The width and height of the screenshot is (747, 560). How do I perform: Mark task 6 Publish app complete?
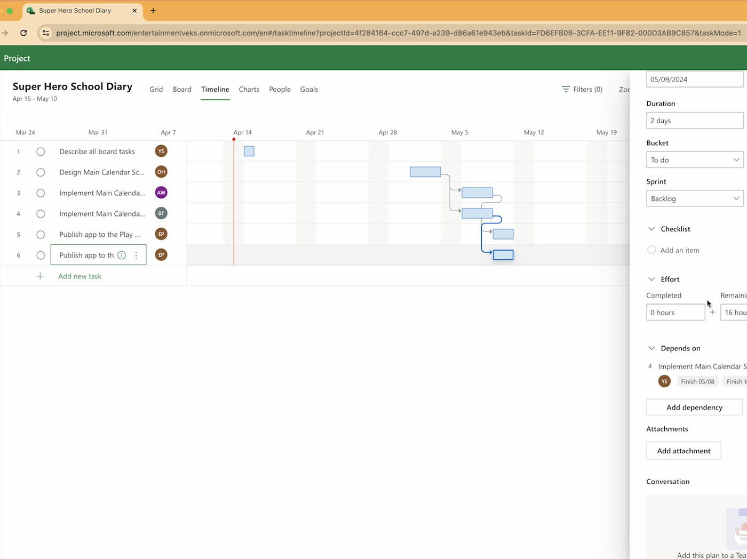(41, 255)
